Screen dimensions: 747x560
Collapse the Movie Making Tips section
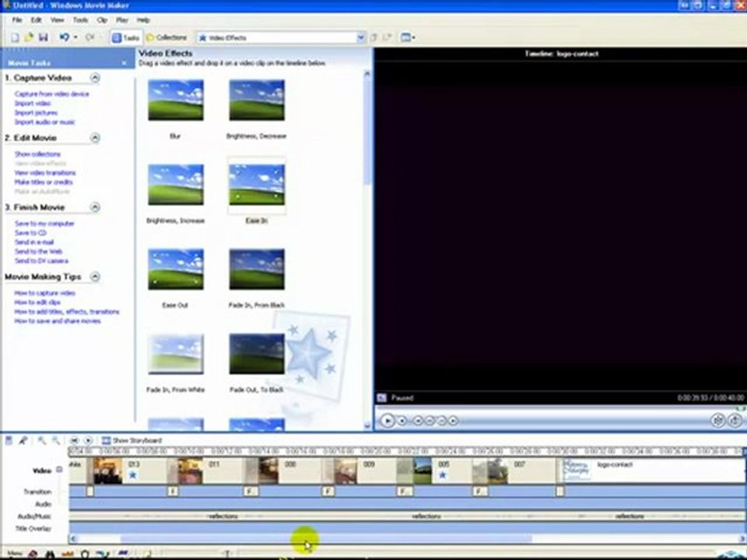pyautogui.click(x=95, y=277)
